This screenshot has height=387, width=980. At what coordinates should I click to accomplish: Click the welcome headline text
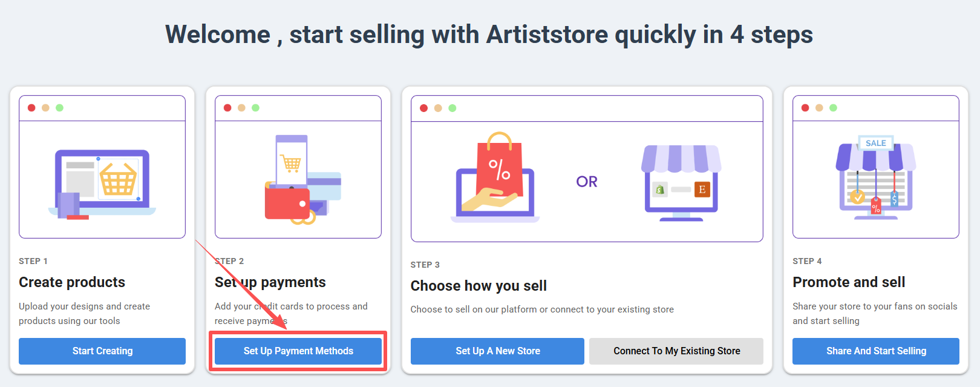(x=489, y=35)
